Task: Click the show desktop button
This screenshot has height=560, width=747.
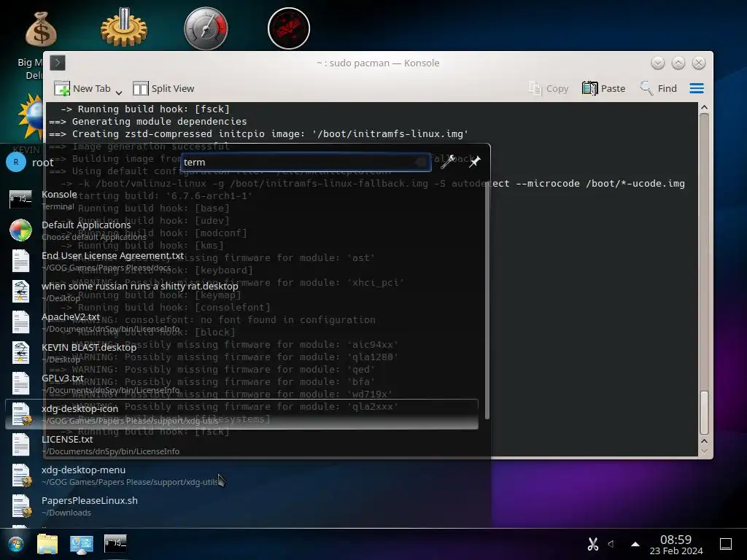Action: click(726, 544)
